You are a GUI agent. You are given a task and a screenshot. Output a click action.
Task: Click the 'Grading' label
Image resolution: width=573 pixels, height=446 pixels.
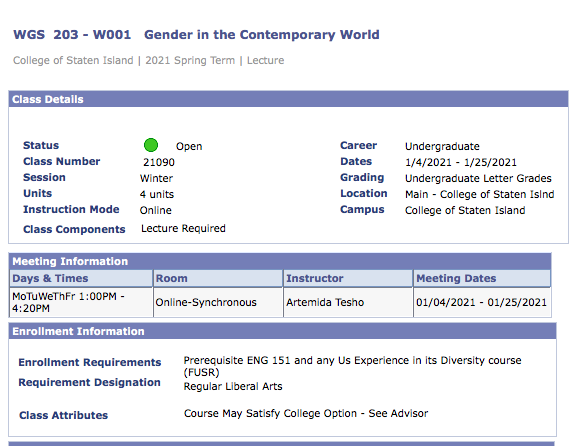pyautogui.click(x=362, y=177)
